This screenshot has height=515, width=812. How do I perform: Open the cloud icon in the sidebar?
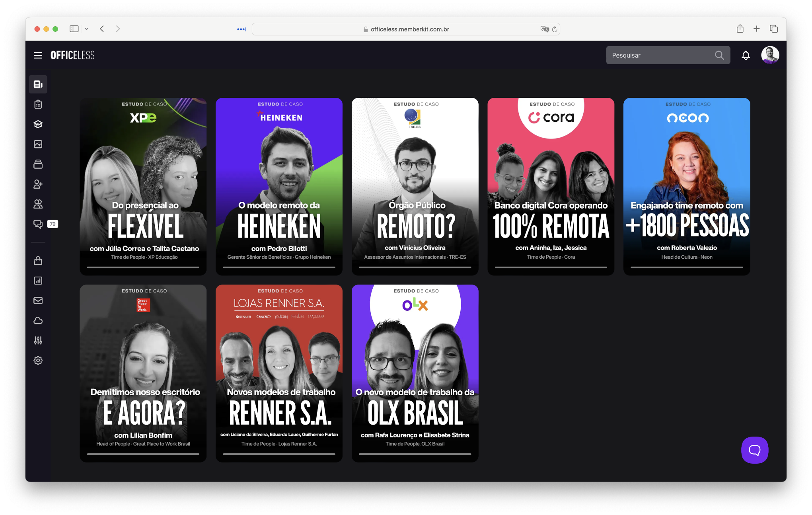pos(38,320)
